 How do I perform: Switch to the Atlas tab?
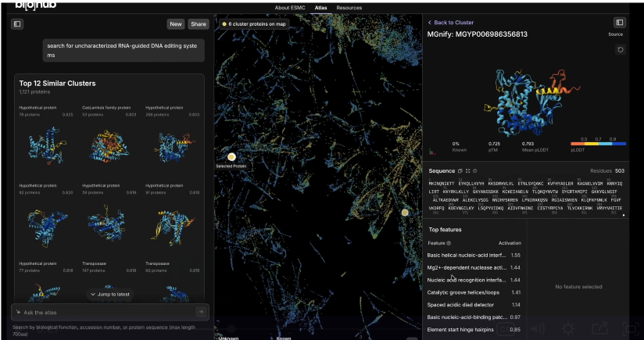click(x=320, y=8)
